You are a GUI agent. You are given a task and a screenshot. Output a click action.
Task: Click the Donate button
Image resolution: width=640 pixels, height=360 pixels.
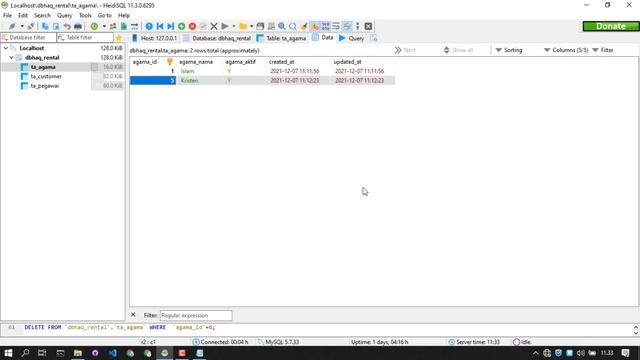point(611,26)
